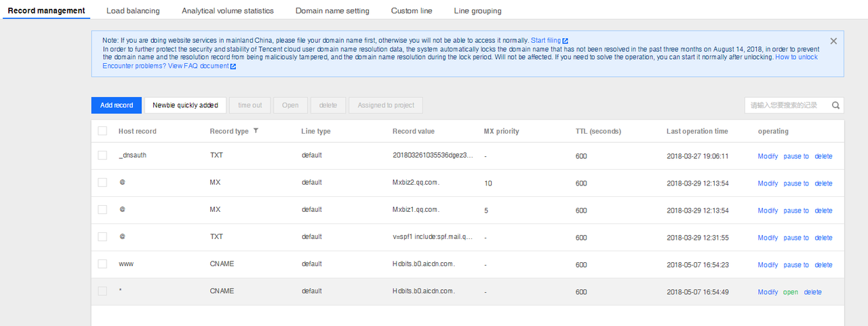The width and height of the screenshot is (868, 326).
Task: Click the Record value column header
Action: tap(414, 131)
